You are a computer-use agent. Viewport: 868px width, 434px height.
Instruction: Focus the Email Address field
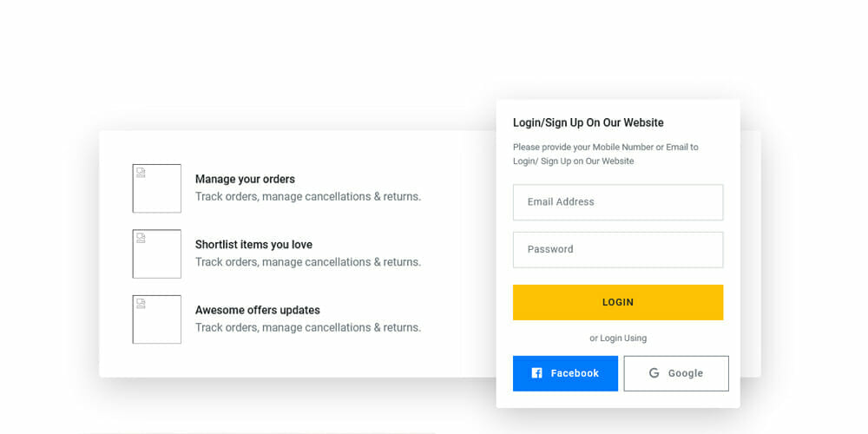[618, 202]
